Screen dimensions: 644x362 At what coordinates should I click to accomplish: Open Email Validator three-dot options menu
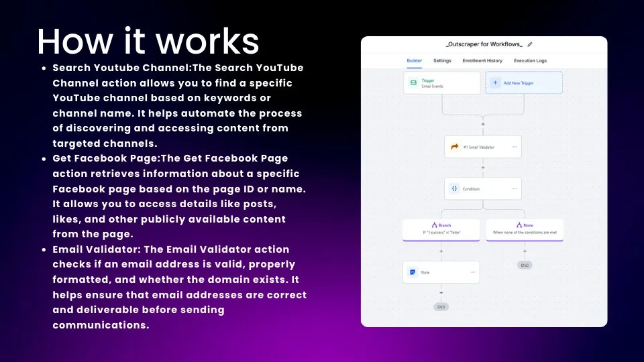[515, 147]
